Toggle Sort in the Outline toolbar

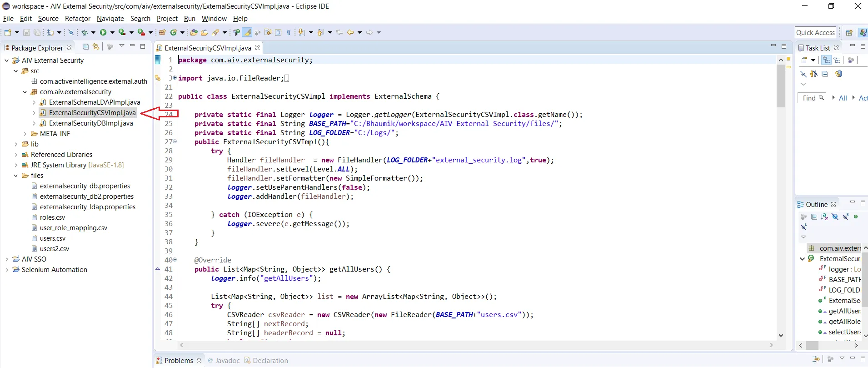click(x=824, y=217)
